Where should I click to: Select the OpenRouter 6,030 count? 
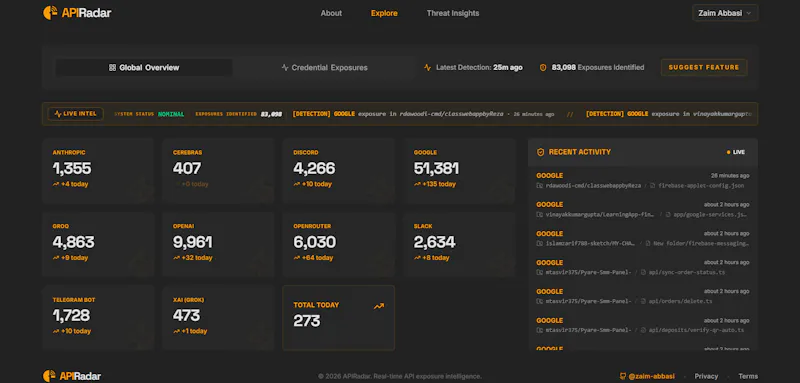(x=314, y=242)
